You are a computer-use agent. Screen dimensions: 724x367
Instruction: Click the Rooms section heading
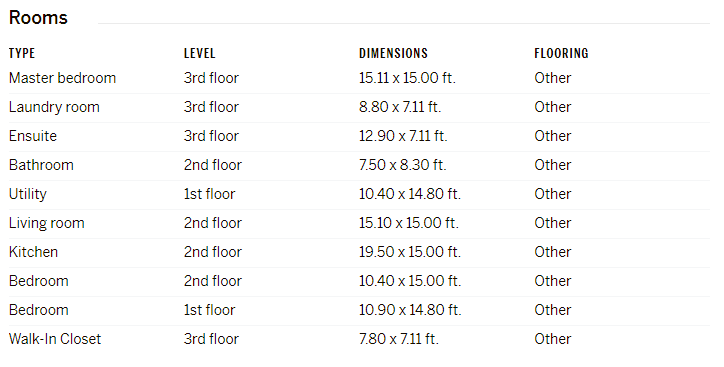point(38,18)
